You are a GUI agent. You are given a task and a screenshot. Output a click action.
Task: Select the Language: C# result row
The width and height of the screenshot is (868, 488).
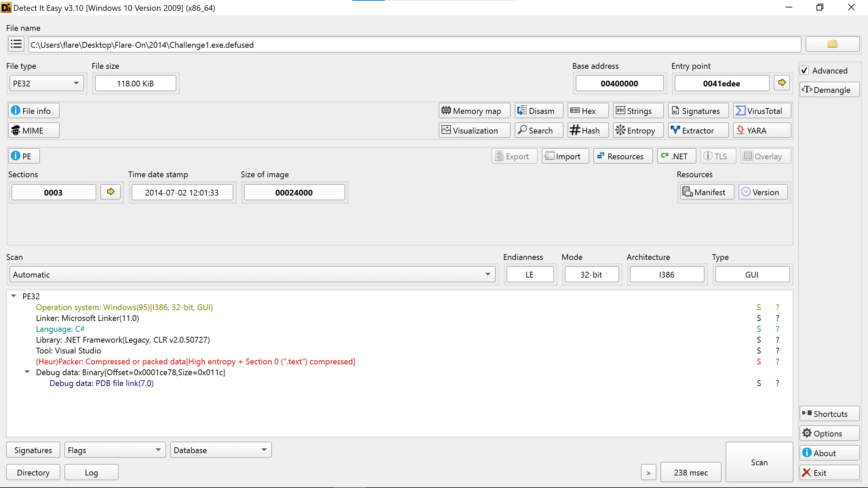pyautogui.click(x=60, y=329)
